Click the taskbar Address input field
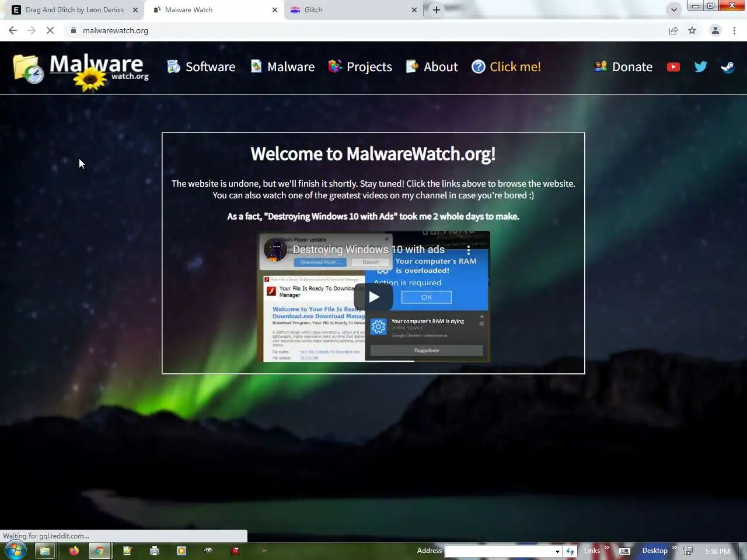Image resolution: width=747 pixels, height=560 pixels. click(500, 551)
